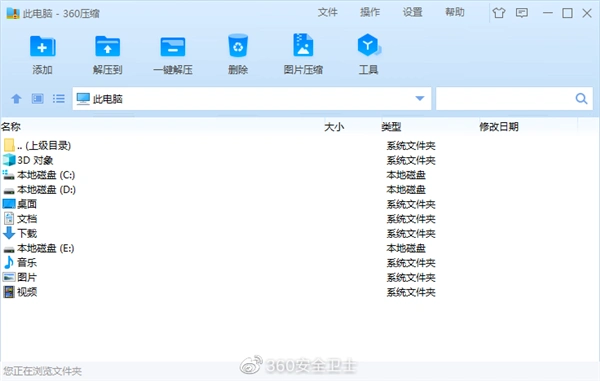The image size is (600, 381).
Task: Select the '.. (上级目录)' row text
Action: 44,145
